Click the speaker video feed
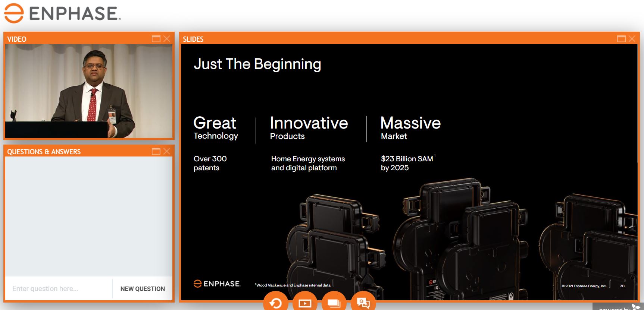This screenshot has width=644, height=310. (x=89, y=91)
